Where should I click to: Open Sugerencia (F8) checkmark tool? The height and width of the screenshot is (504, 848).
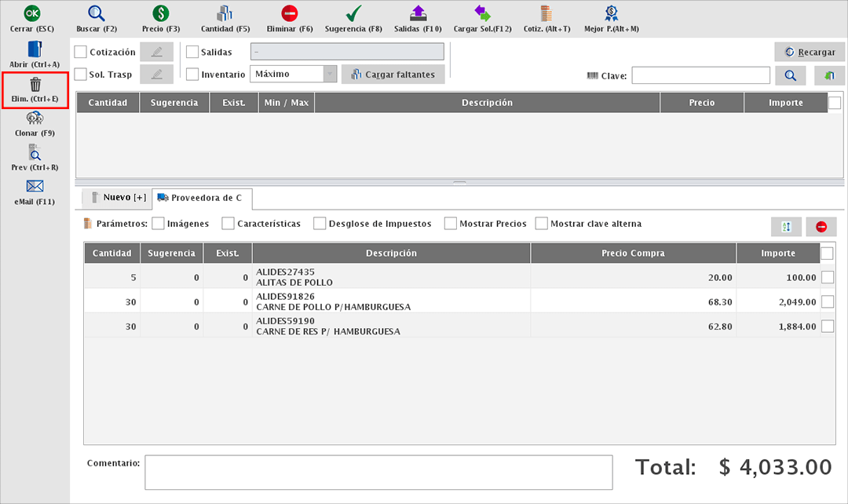pyautogui.click(x=353, y=13)
